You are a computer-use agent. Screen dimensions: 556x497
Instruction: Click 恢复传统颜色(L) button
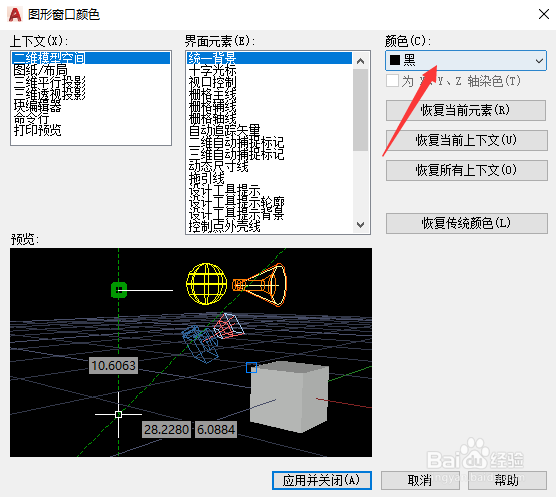(x=467, y=223)
